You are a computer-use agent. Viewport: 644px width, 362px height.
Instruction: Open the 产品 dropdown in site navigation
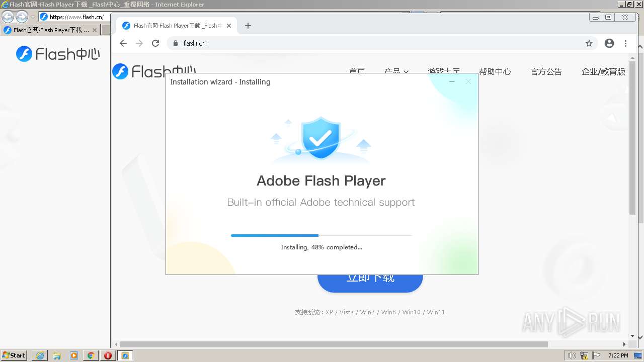tap(396, 71)
